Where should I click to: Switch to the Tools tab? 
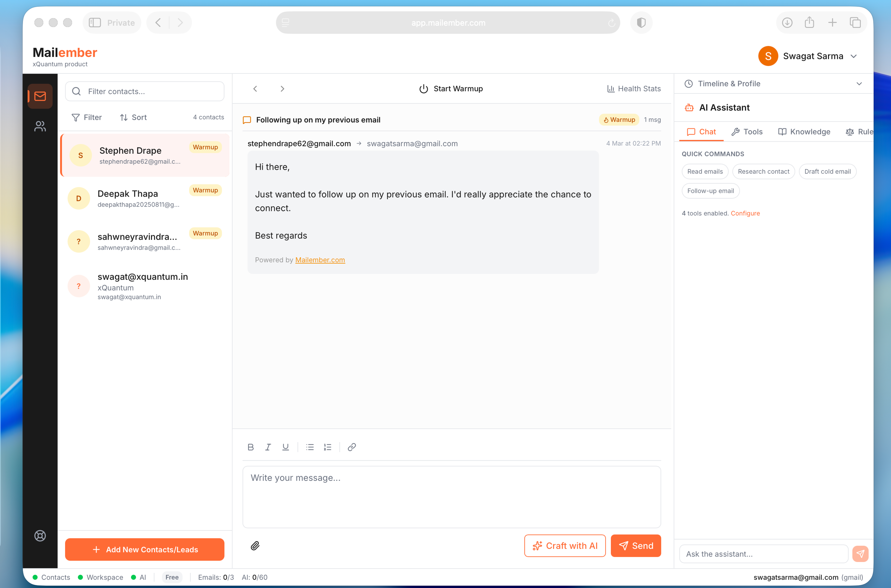point(747,132)
